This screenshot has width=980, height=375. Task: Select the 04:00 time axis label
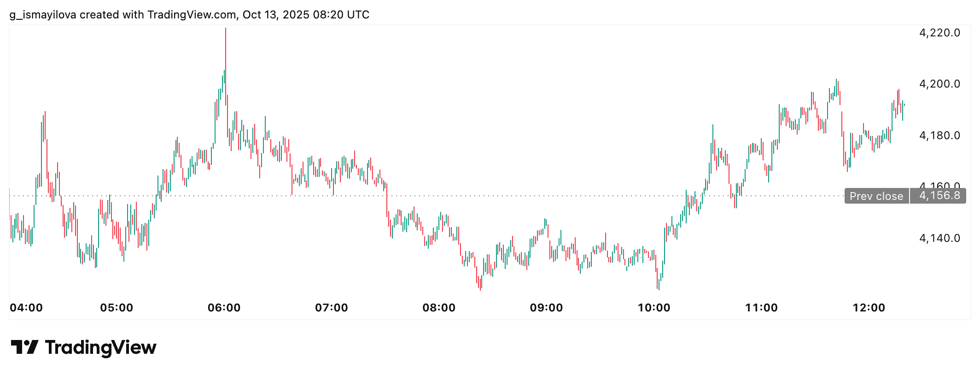point(26,308)
